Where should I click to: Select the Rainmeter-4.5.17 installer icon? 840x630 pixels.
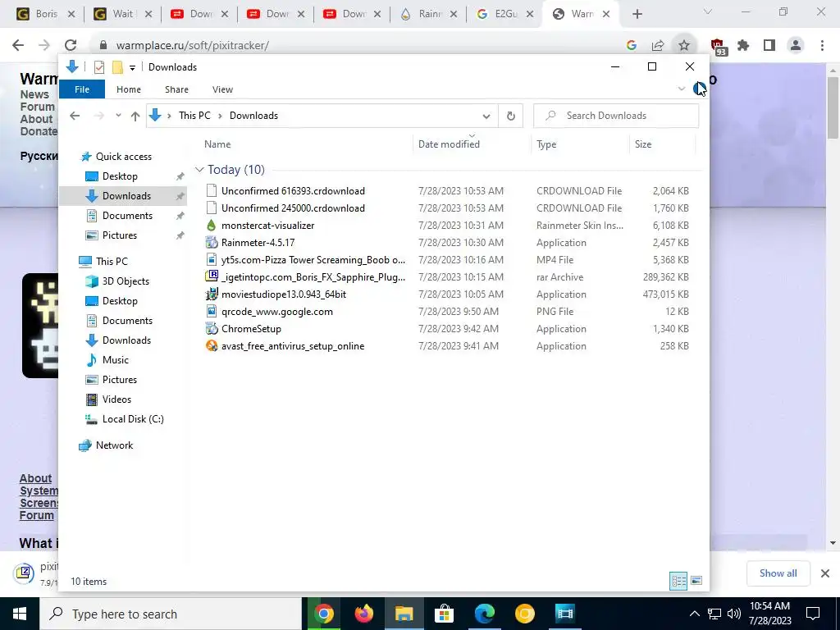[212, 243]
